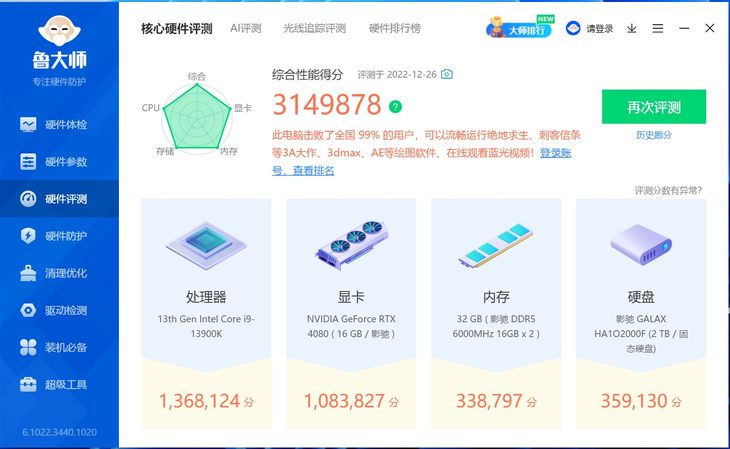The width and height of the screenshot is (730, 449).
Task: Click 请登录 to sign in
Action: click(x=590, y=28)
